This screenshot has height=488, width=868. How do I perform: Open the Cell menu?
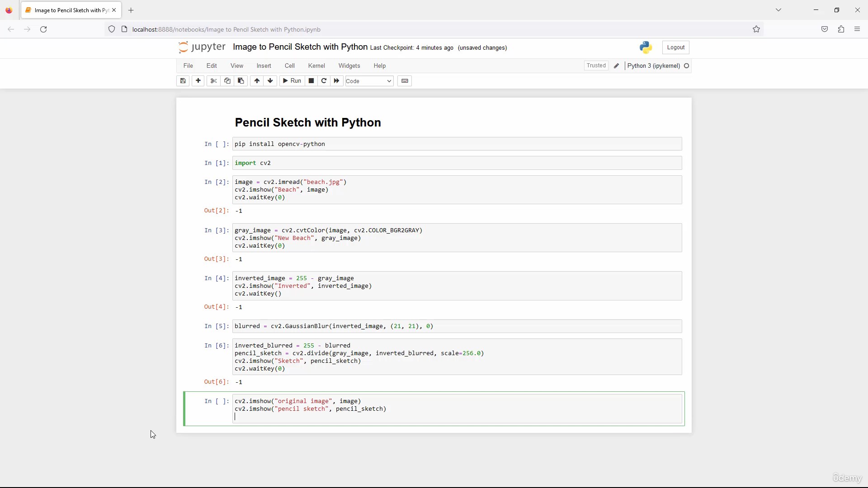point(289,66)
